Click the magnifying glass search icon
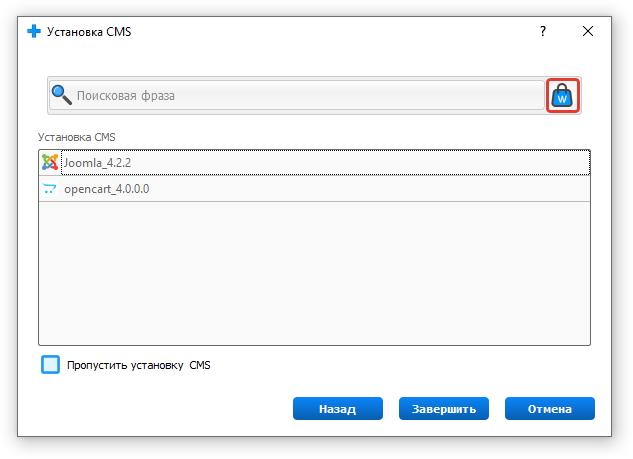 [x=62, y=95]
